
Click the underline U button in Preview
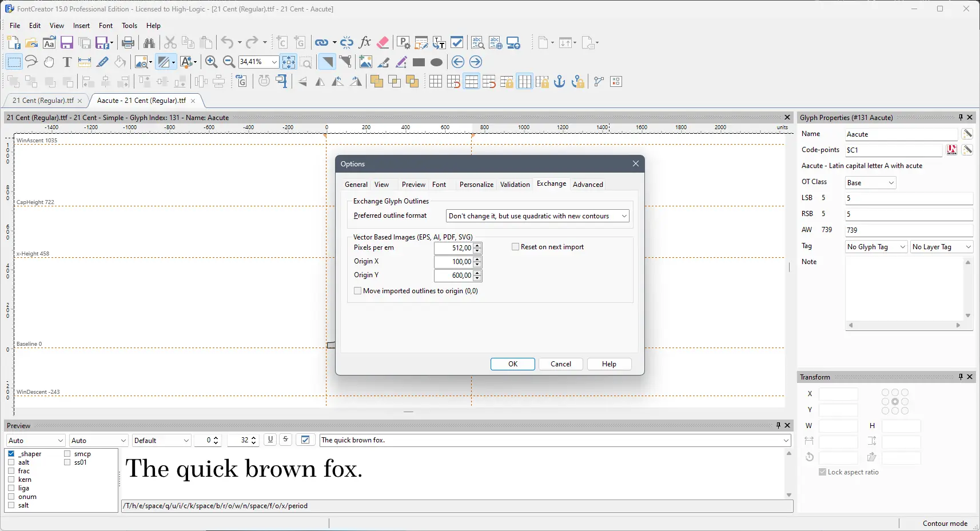270,440
